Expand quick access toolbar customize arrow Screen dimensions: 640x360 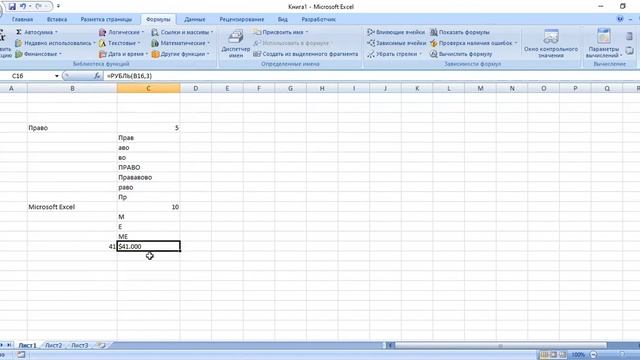coord(58,6)
